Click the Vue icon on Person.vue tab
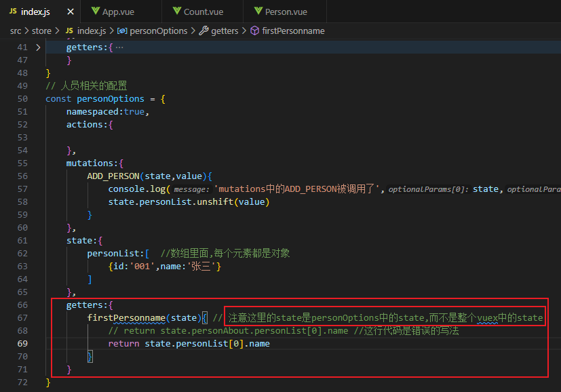Viewport: 561px width, 392px height. tap(258, 11)
